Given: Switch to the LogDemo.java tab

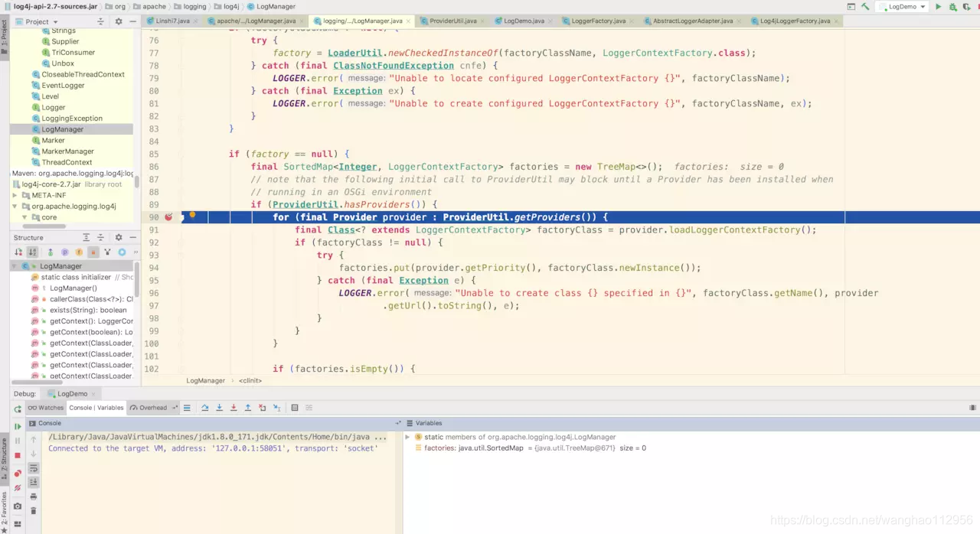Looking at the screenshot, I should (x=523, y=21).
